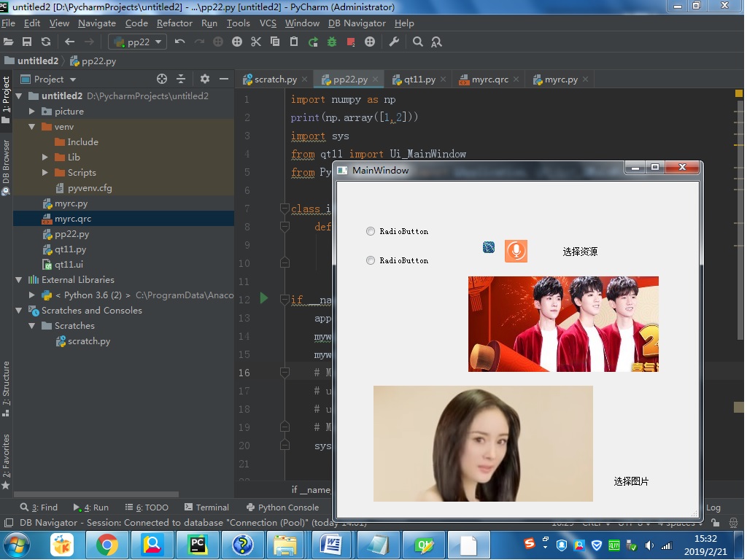Open Chrome from the taskbar
Viewport: 747px width, 560px height.
[x=107, y=545]
